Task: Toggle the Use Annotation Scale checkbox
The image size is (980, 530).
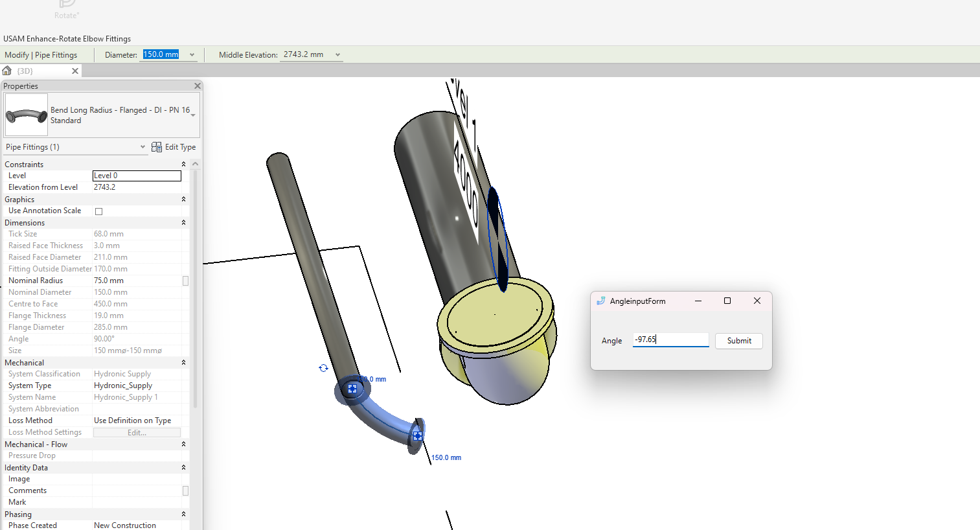Action: pyautogui.click(x=99, y=211)
